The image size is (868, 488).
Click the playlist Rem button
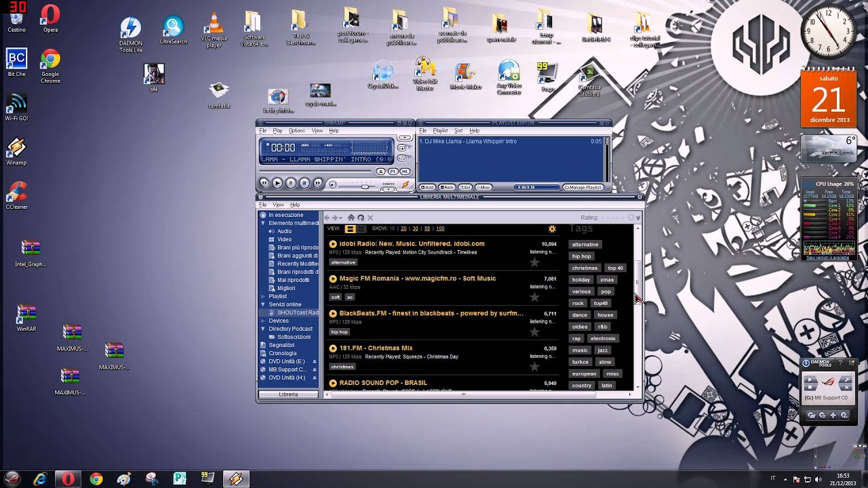(447, 187)
